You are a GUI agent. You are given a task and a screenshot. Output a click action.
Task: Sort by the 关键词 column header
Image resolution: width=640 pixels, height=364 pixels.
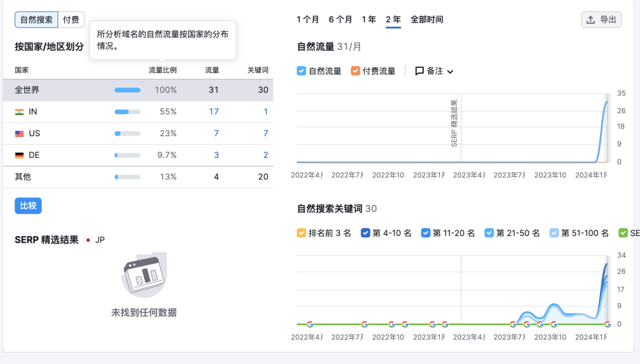coord(257,70)
